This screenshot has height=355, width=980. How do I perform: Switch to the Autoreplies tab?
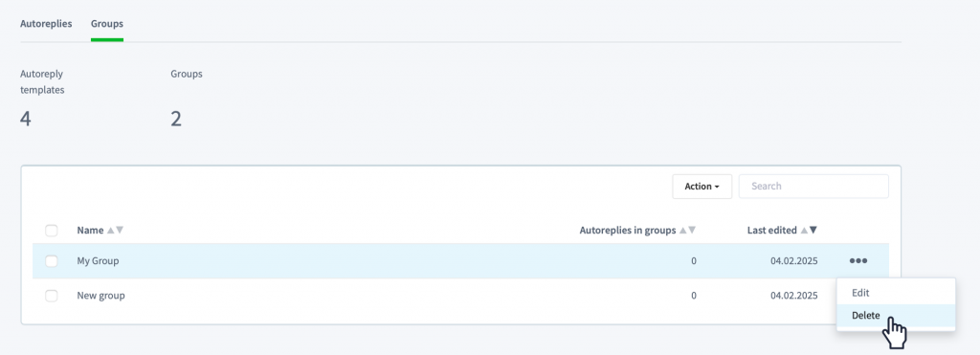[46, 24]
